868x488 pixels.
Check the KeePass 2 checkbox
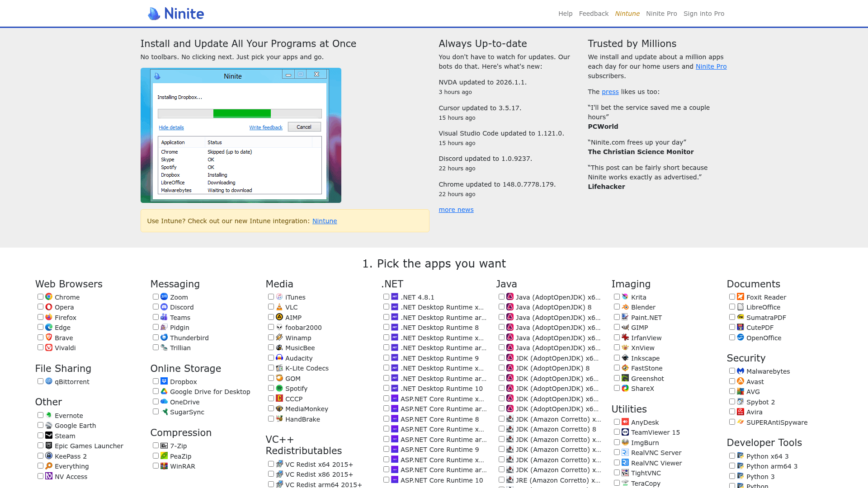click(40, 456)
